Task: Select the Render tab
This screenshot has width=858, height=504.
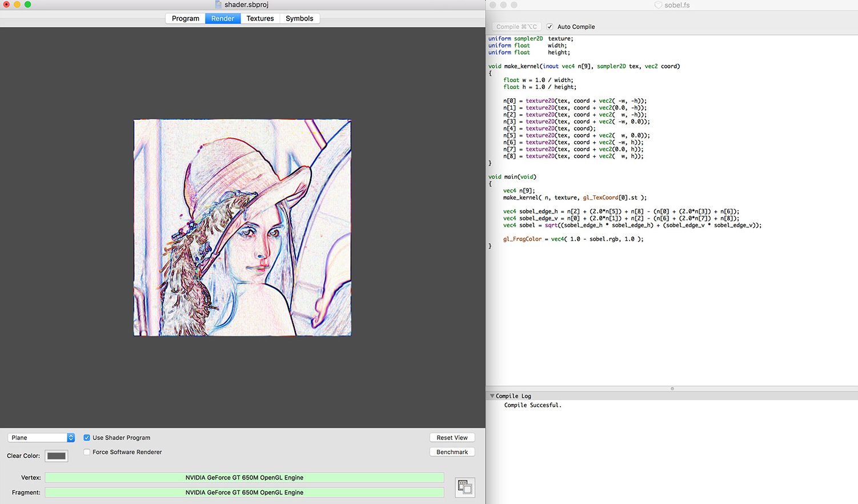Action: [222, 18]
